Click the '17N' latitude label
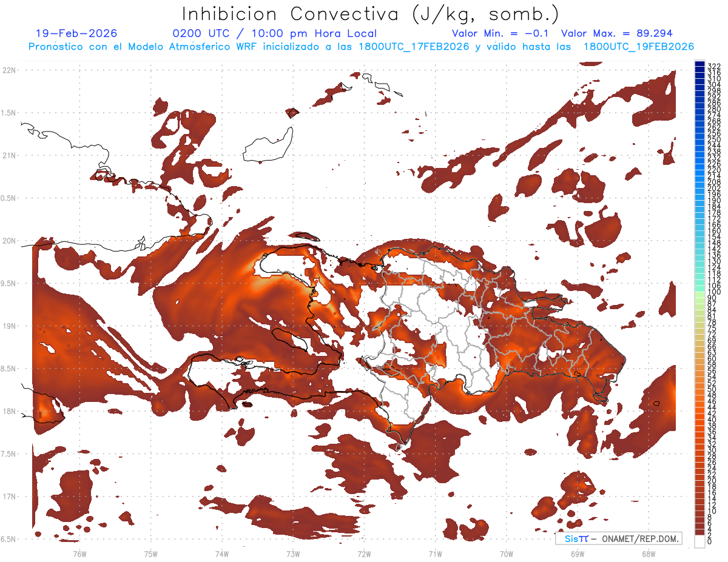The image size is (728, 562). (10, 497)
